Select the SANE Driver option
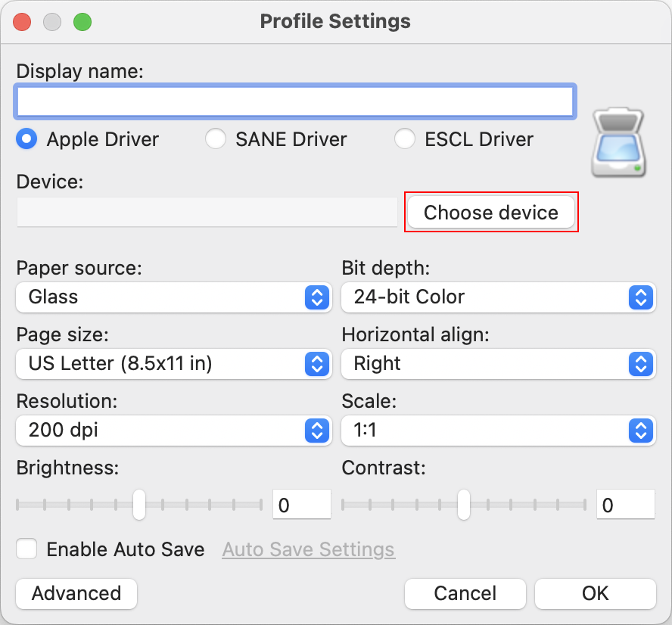 (216, 139)
